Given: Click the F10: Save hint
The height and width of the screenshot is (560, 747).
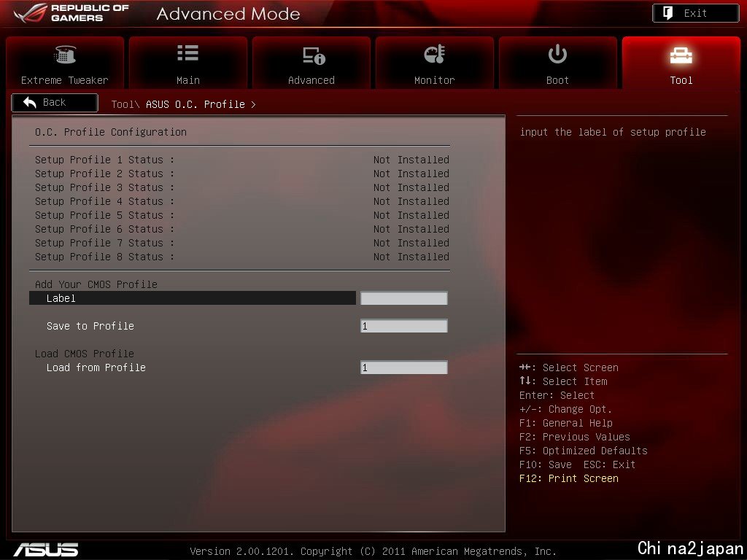Looking at the screenshot, I should pos(546,464).
